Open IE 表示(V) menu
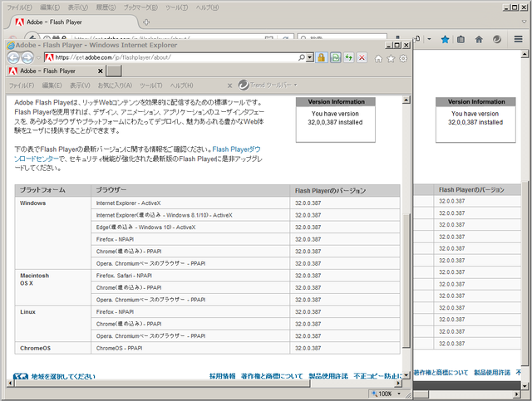The height and width of the screenshot is (401, 532). click(80, 86)
